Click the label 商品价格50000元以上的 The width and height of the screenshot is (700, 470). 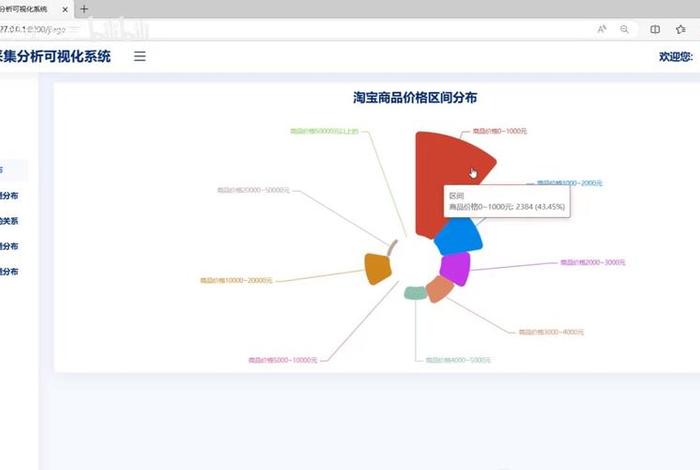pyautogui.click(x=324, y=131)
